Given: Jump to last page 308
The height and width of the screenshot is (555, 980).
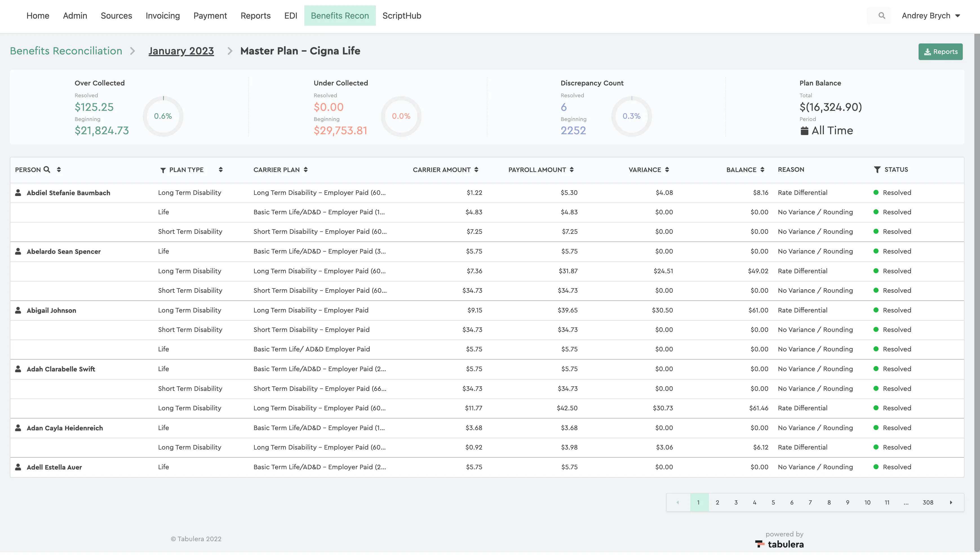Looking at the screenshot, I should 928,502.
